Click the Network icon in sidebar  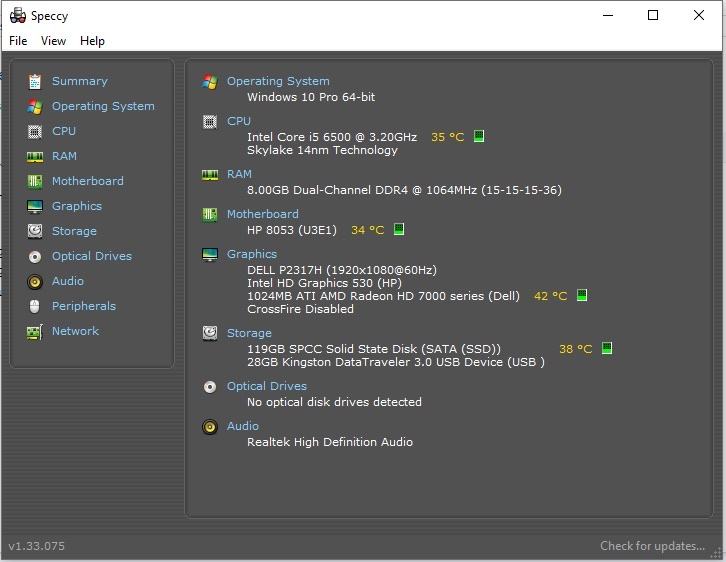coord(35,331)
